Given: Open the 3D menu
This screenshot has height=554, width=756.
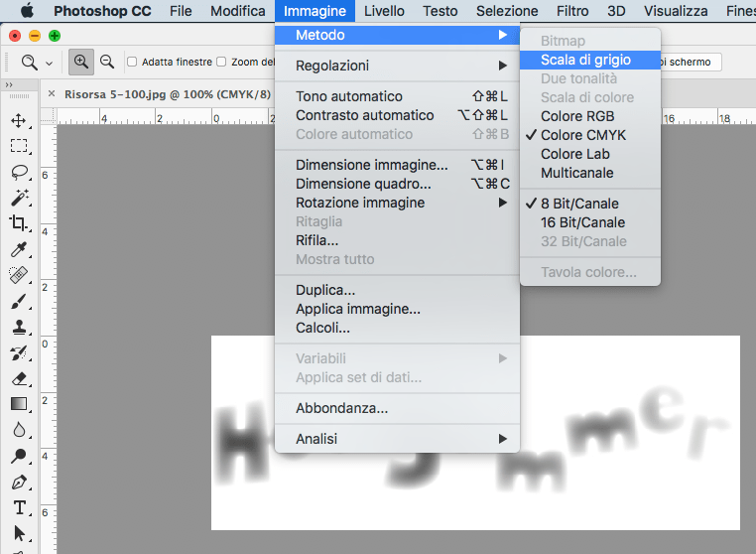Looking at the screenshot, I should point(616,11).
